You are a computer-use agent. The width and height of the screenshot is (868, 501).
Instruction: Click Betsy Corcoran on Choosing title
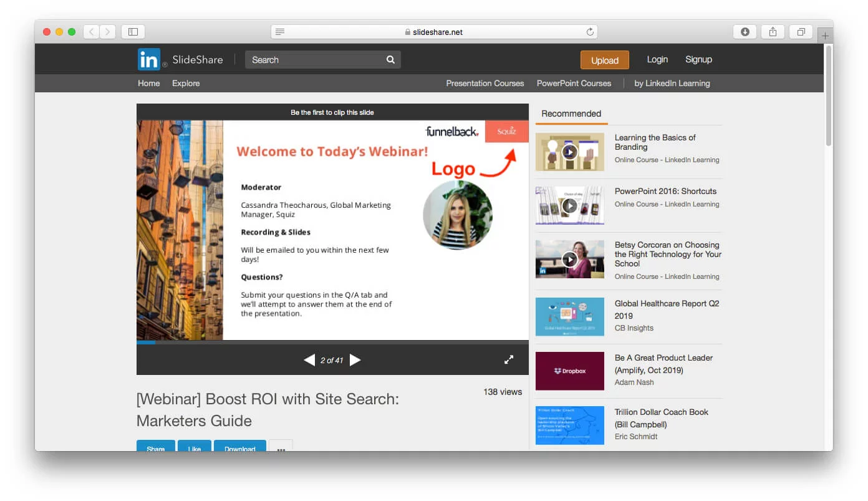[668, 254]
